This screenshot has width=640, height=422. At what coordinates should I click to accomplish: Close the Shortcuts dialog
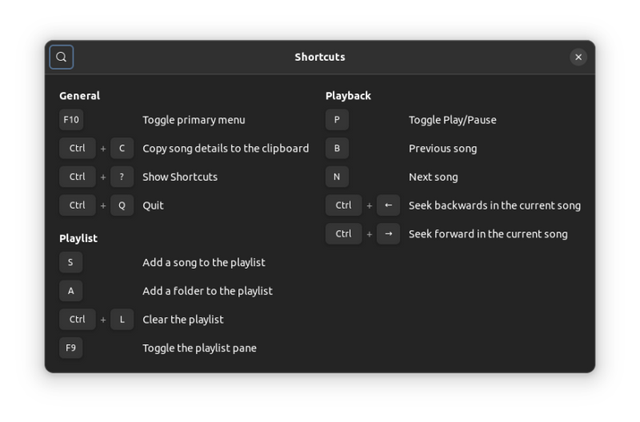click(578, 57)
